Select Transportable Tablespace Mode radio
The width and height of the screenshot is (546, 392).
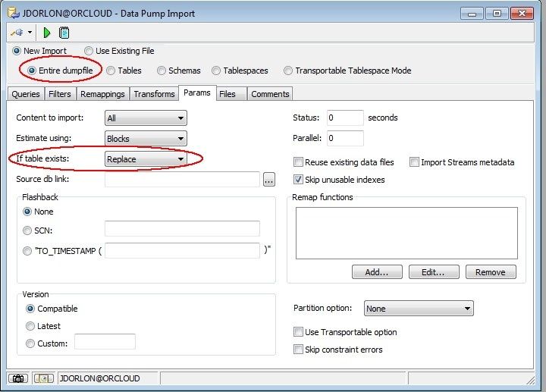[x=287, y=71]
